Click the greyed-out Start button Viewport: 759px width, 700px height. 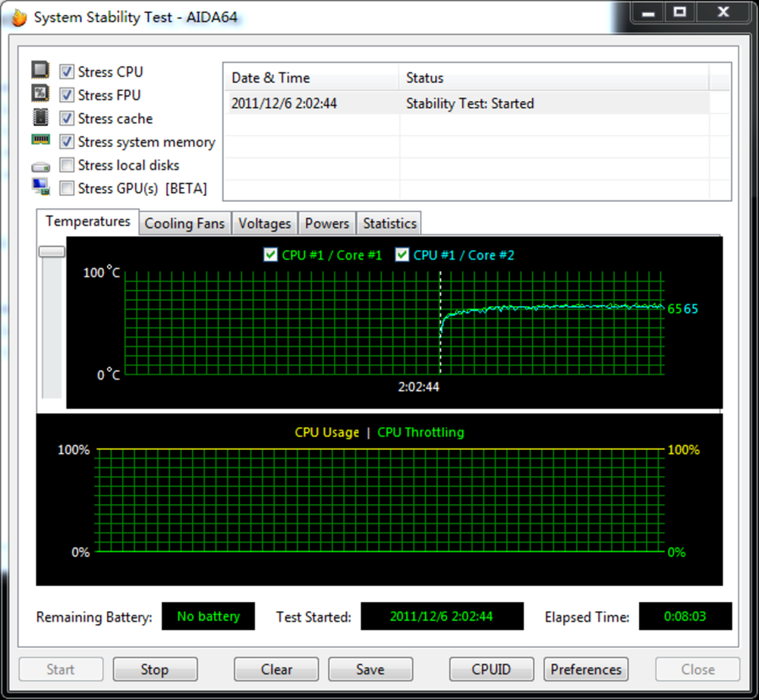point(61,670)
